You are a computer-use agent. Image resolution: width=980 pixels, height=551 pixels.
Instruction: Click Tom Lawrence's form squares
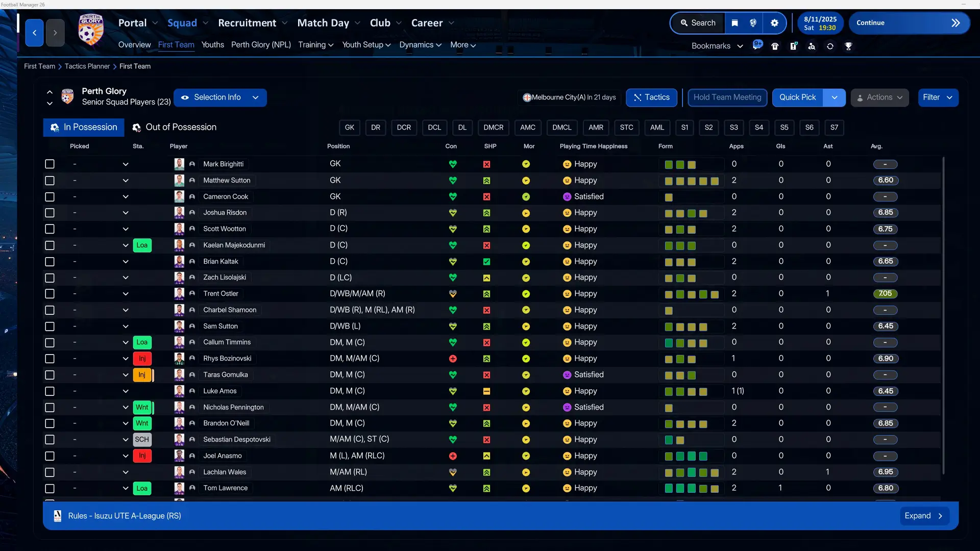(x=691, y=489)
